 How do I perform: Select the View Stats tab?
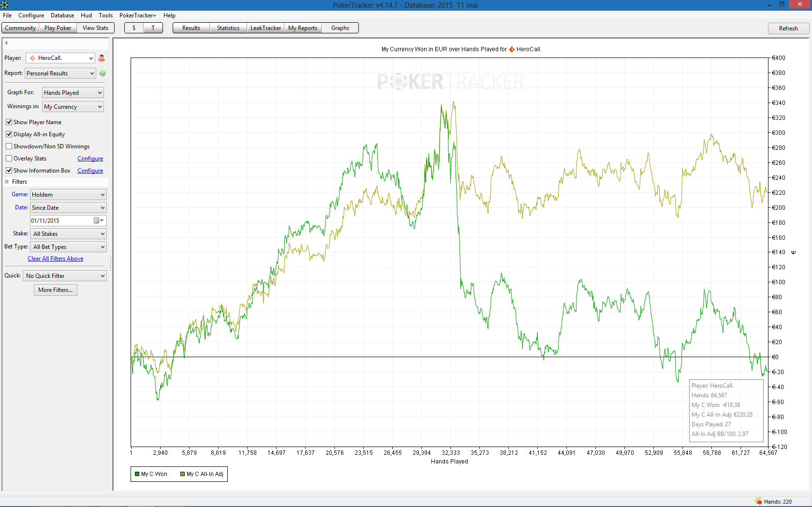click(95, 28)
